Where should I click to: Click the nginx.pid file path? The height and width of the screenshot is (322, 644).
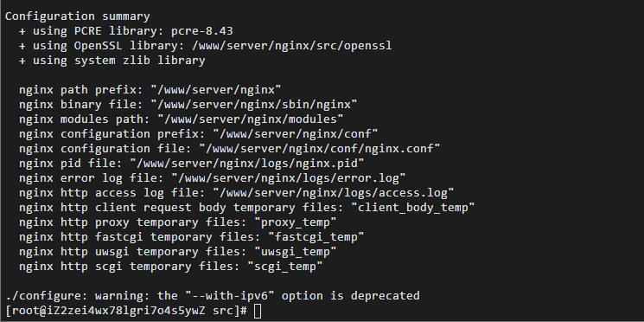(247, 164)
